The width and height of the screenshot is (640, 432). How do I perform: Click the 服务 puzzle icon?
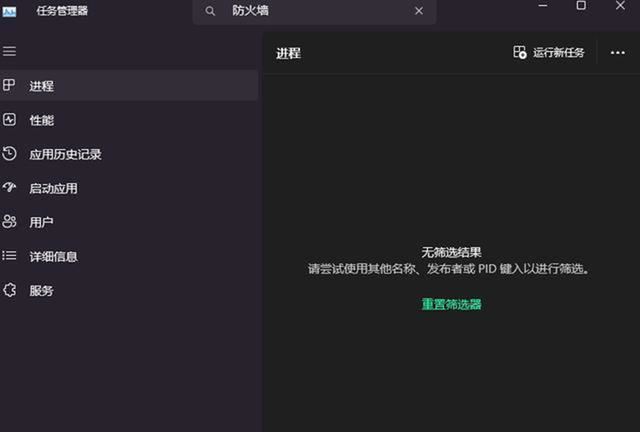pos(9,290)
